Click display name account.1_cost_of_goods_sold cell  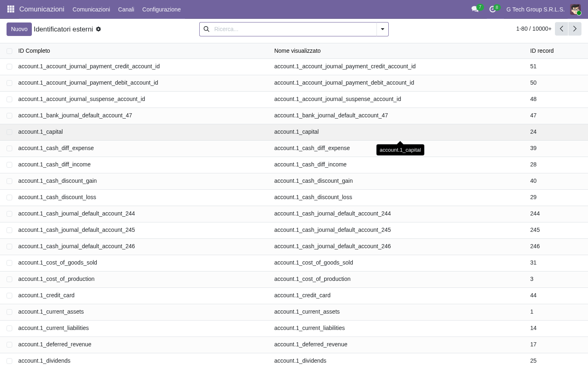coord(314,263)
